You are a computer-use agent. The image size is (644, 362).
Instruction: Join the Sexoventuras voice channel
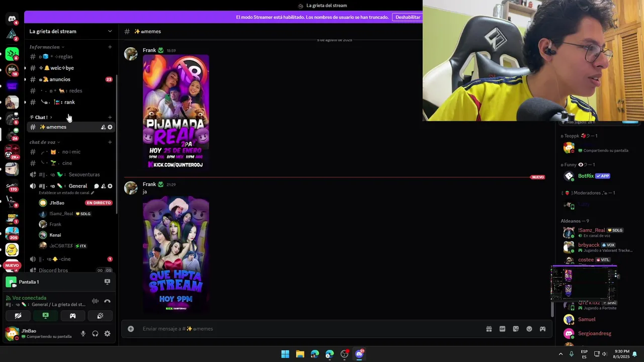(70, 174)
